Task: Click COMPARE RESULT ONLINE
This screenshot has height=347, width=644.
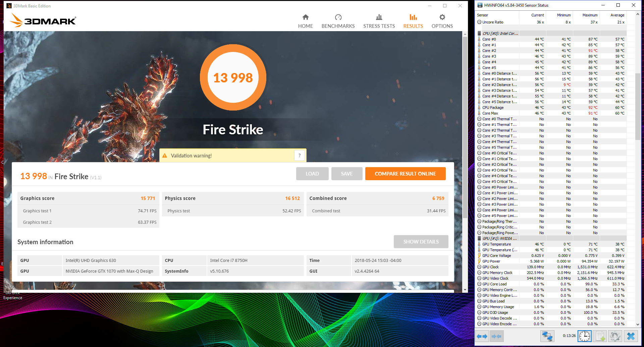Action: tap(405, 173)
